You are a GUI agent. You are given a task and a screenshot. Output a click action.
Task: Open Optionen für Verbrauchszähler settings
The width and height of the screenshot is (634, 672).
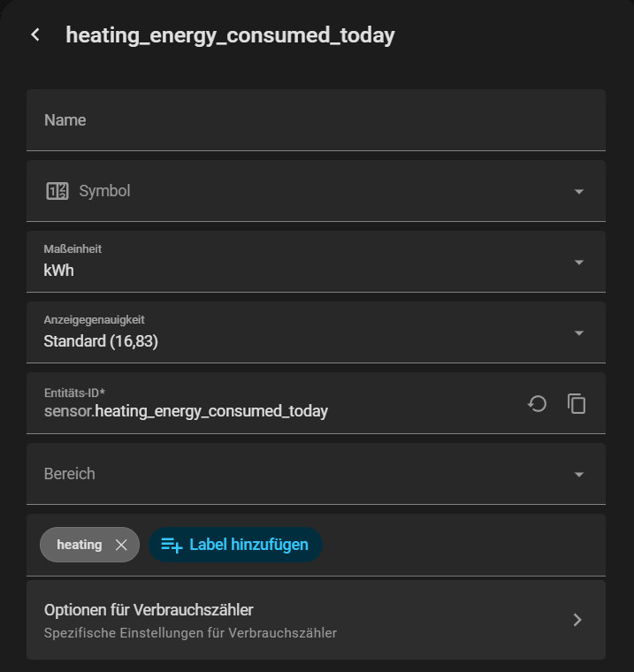(265, 620)
